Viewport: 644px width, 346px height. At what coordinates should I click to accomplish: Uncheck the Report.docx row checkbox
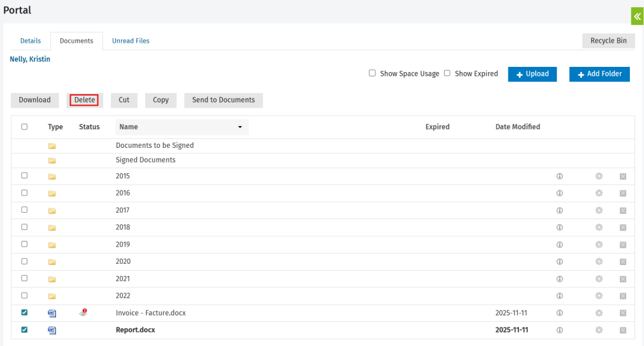pyautogui.click(x=24, y=330)
